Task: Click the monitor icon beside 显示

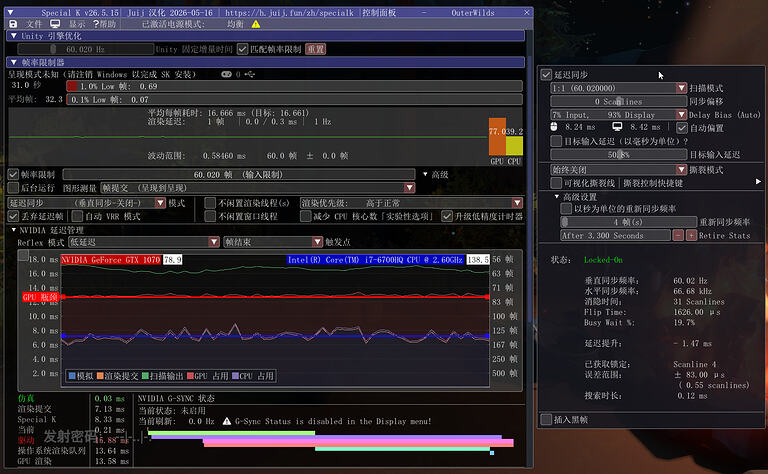Action: [x=55, y=24]
